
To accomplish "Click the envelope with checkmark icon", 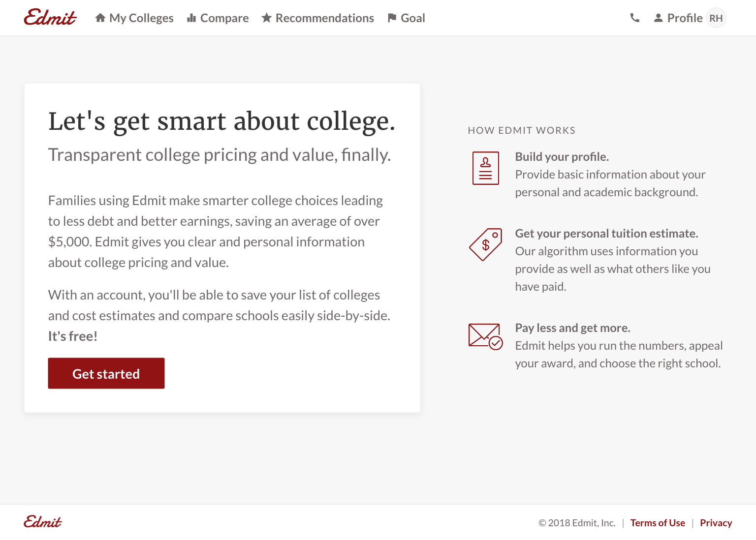I will (x=486, y=336).
